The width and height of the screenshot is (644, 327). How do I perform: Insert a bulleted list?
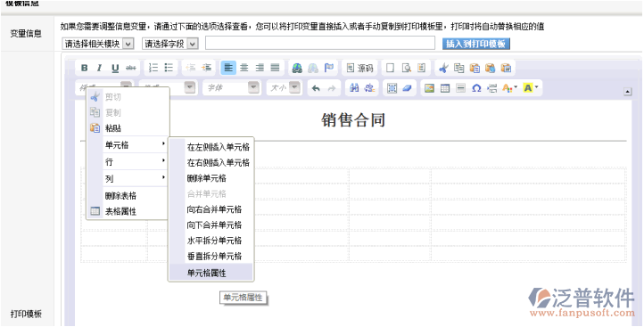coord(169,68)
